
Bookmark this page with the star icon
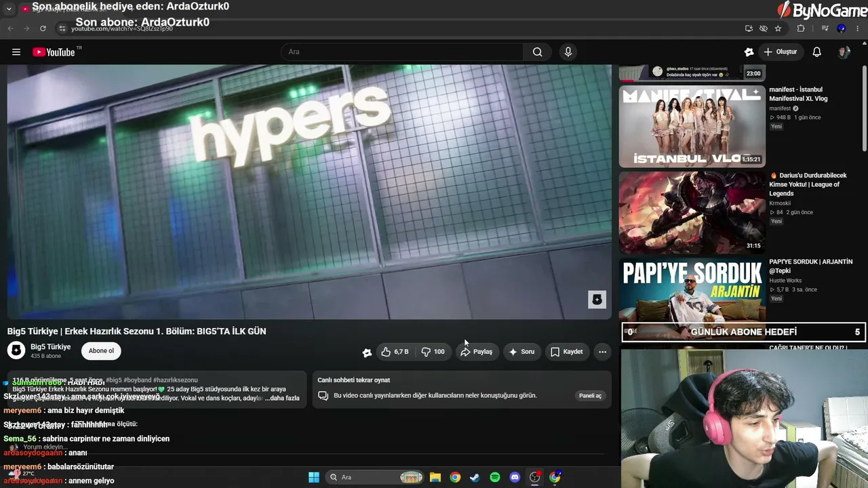click(778, 28)
